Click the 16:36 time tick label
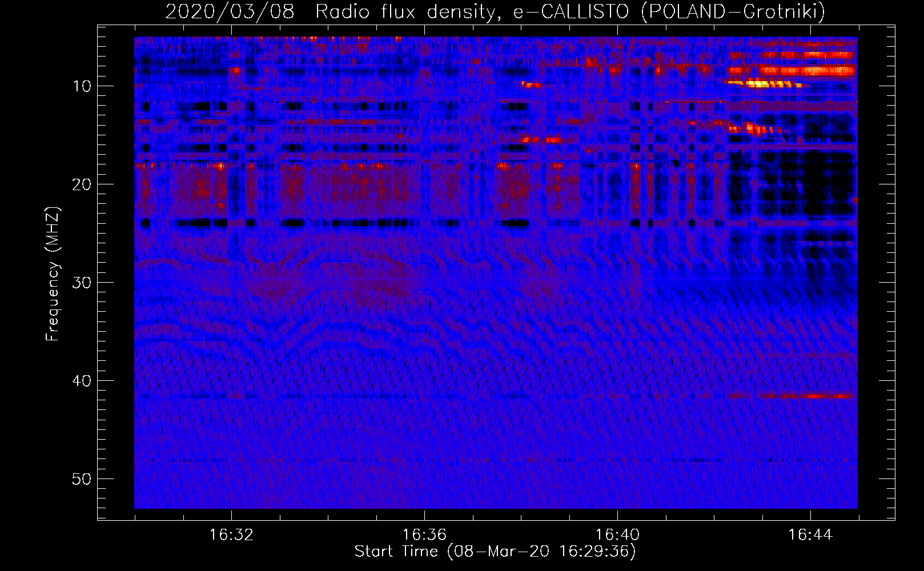The width and height of the screenshot is (924, 571). [424, 535]
